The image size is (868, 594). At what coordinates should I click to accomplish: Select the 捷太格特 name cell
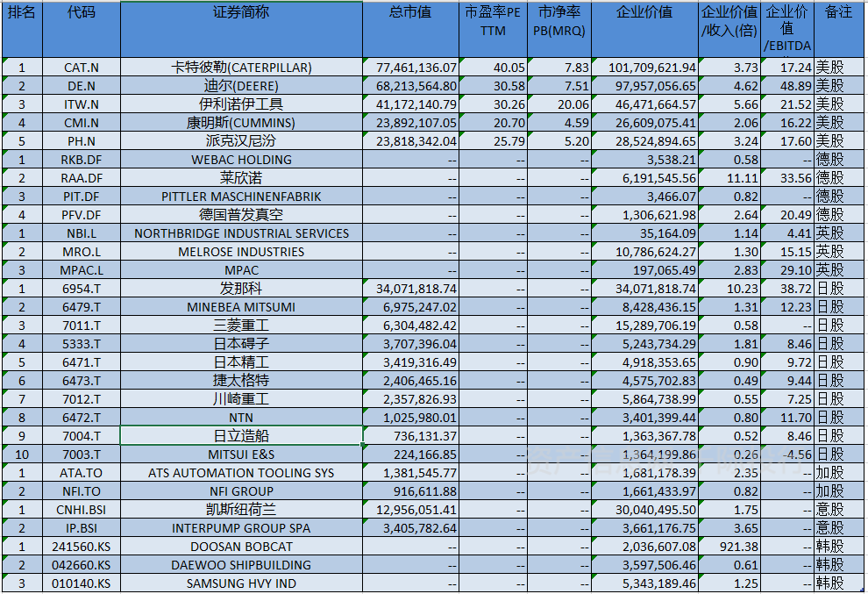(x=241, y=381)
